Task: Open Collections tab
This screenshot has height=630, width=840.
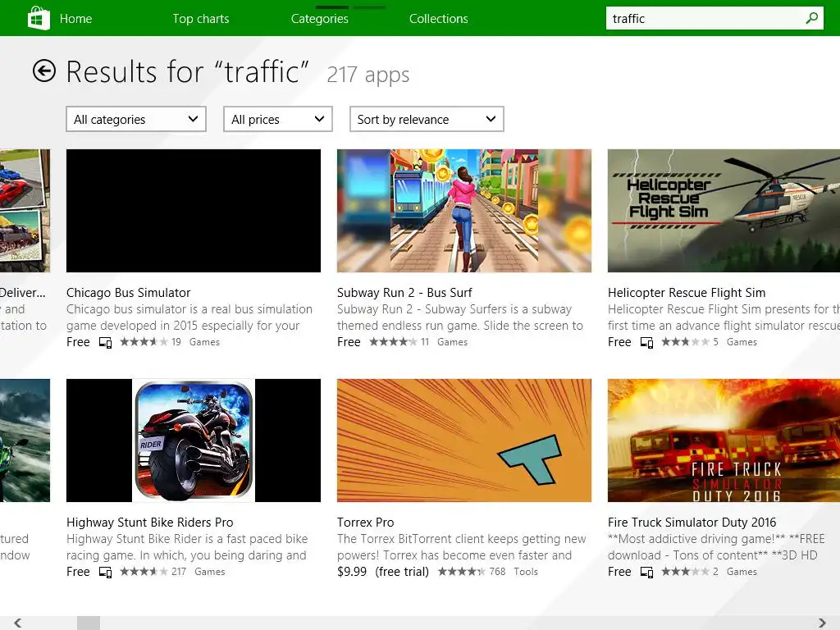Action: click(x=439, y=19)
